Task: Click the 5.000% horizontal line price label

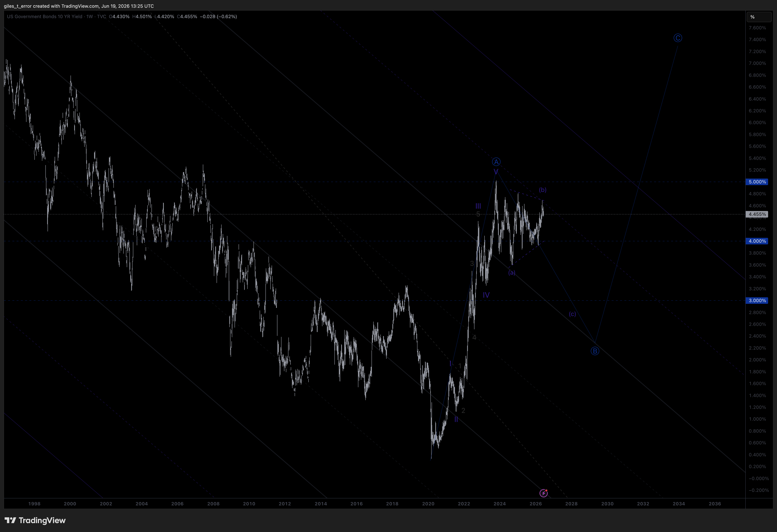Action: click(x=757, y=182)
